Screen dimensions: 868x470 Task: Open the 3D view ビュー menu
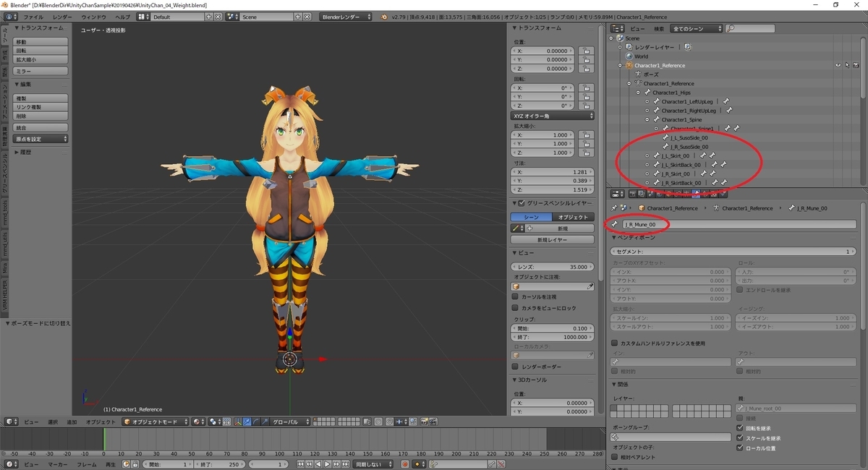pos(32,422)
